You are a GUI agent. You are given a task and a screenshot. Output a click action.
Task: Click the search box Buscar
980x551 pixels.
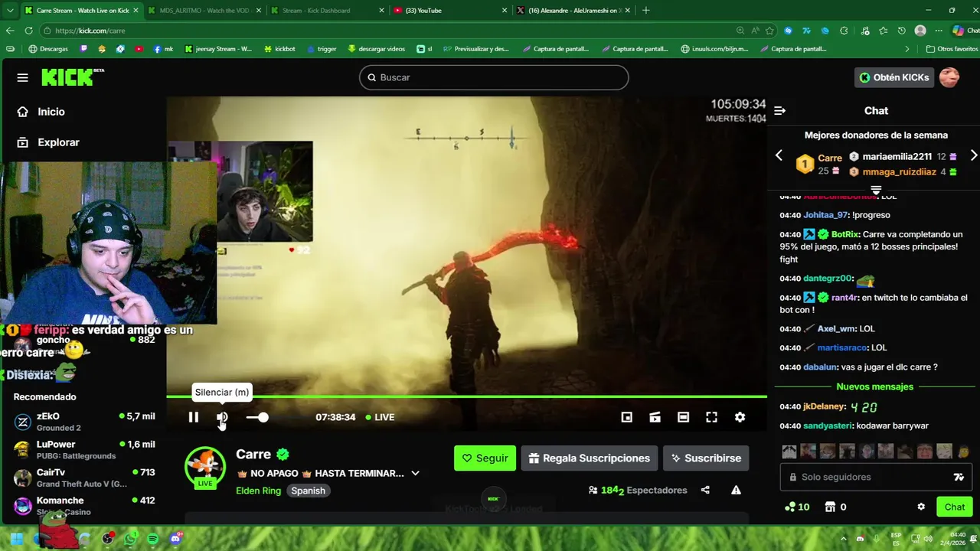(x=494, y=77)
